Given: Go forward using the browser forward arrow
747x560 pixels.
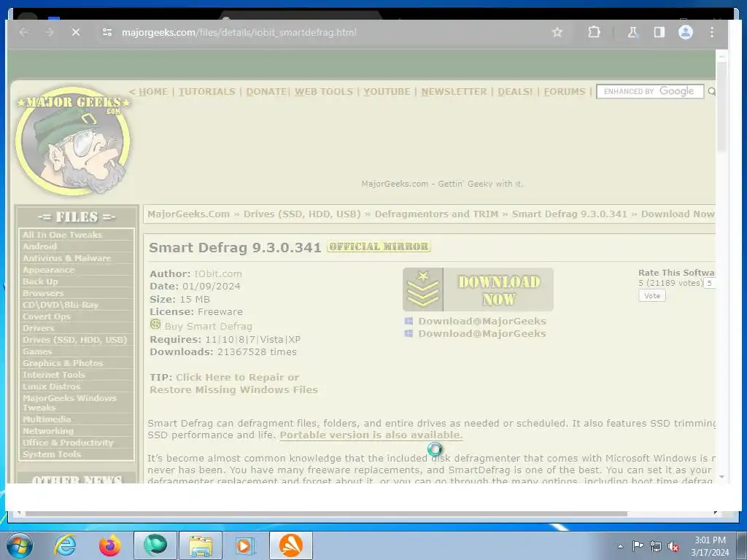Looking at the screenshot, I should (x=50, y=32).
